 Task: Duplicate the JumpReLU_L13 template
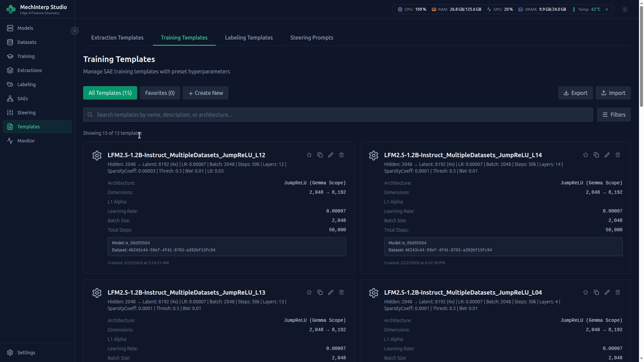tap(320, 292)
